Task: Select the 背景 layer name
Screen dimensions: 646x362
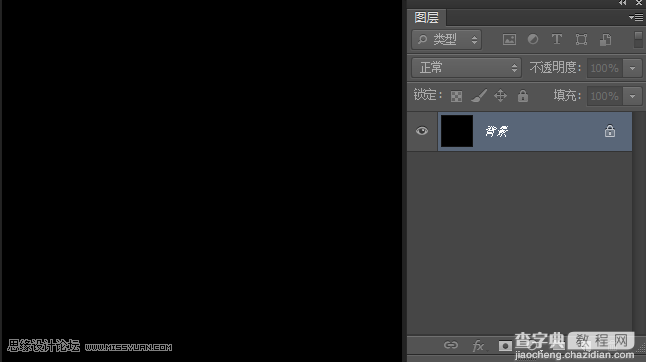Action: pyautogui.click(x=496, y=131)
